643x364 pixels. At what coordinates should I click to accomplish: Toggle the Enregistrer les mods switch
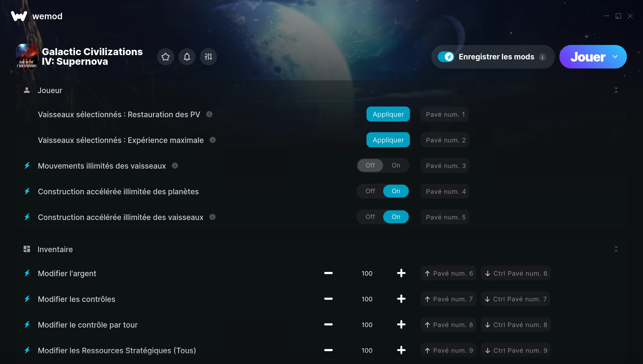point(446,57)
